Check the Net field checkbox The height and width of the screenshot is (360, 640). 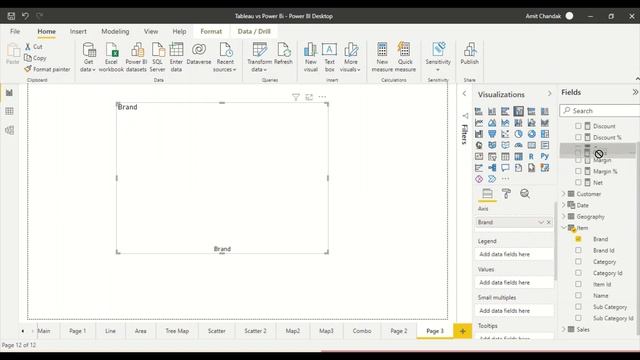[578, 182]
